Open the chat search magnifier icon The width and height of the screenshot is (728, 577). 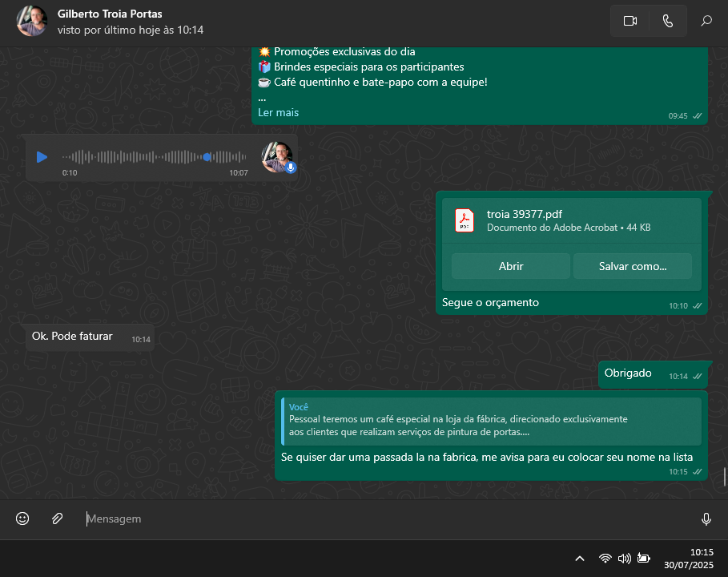pos(706,21)
